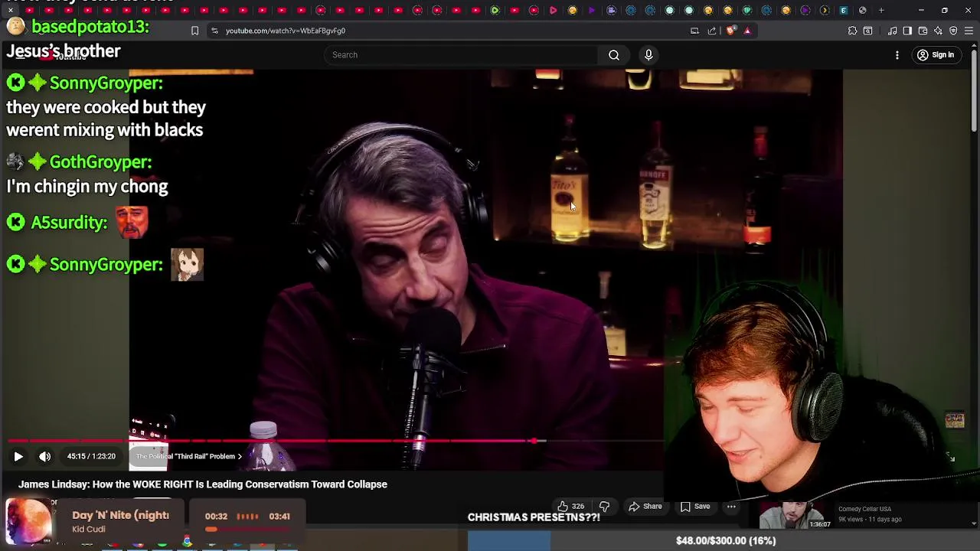Viewport: 980px width, 551px height.
Task: Click the $48.00/$300.00 donation goal bar
Action: (724, 541)
